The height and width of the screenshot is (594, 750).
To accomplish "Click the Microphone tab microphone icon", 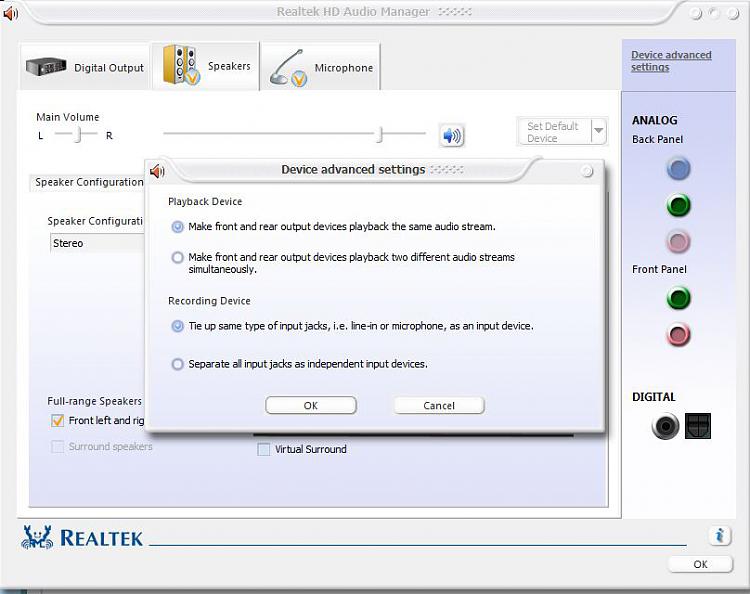I will (x=288, y=67).
